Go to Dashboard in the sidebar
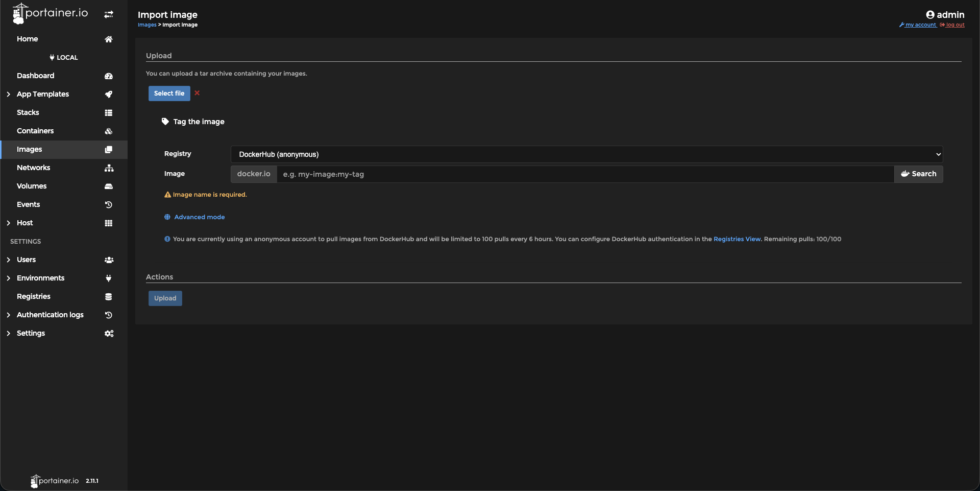Image resolution: width=980 pixels, height=491 pixels. tap(64, 76)
